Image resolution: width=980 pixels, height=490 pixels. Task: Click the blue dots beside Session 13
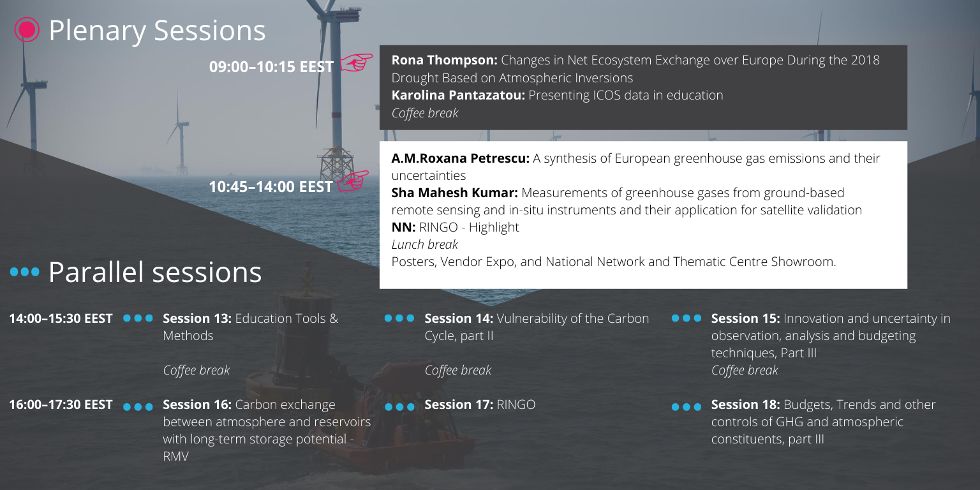(x=138, y=318)
